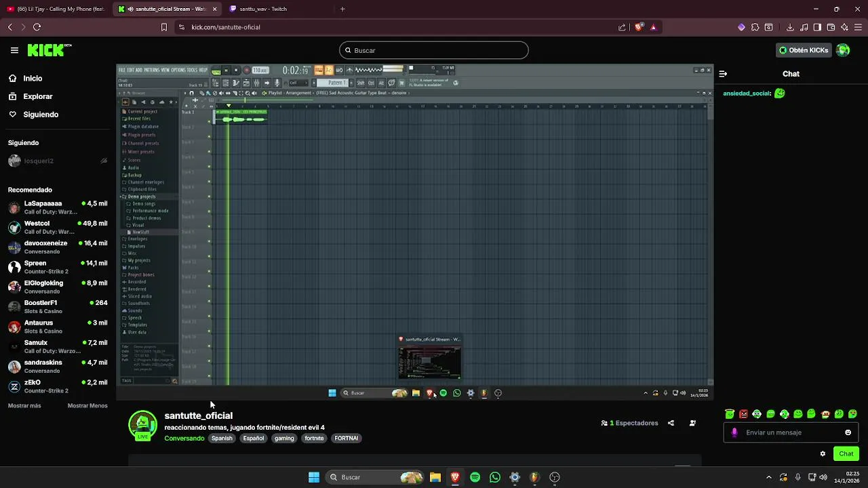
Task: Open LaSapaaaaa recommended channel
Action: (58, 207)
